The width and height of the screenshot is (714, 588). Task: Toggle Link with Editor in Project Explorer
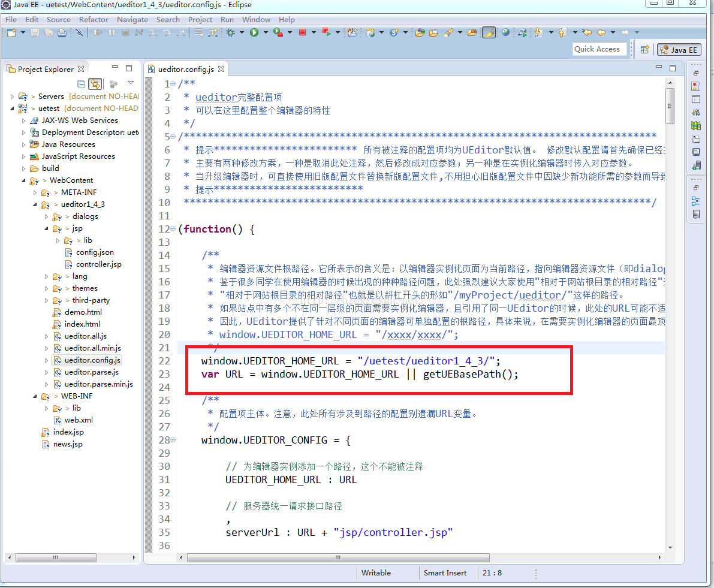(95, 84)
